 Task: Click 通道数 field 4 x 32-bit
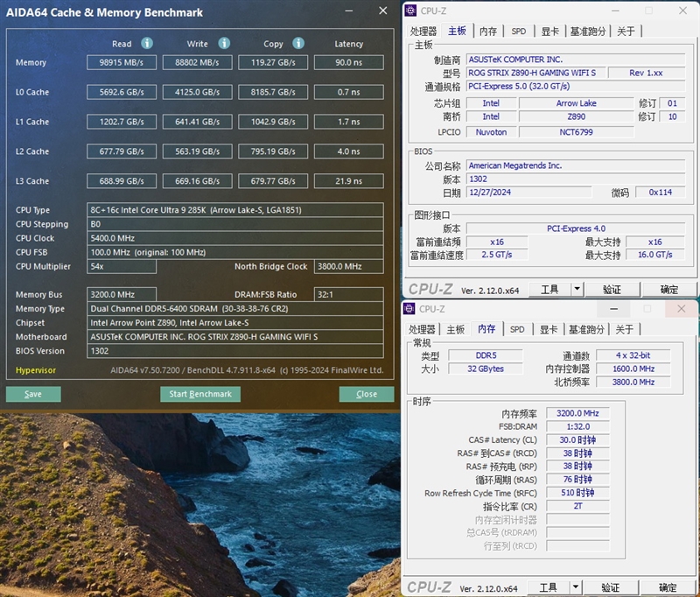click(633, 355)
